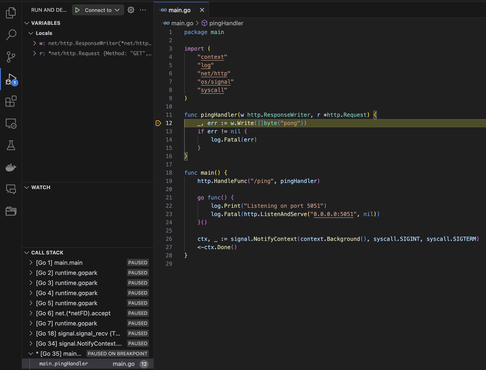This screenshot has width=486, height=370.
Task: Click the "os/signal" import link
Action: pos(216,82)
